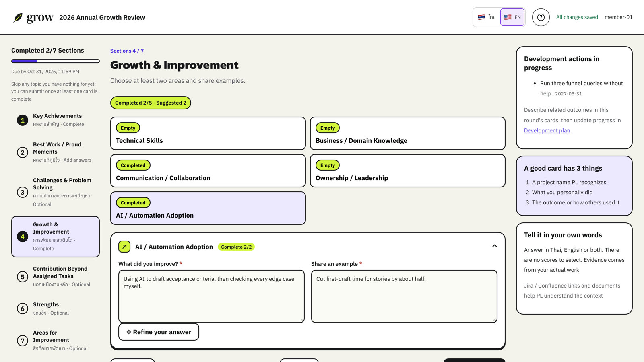Image resolution: width=644 pixels, height=362 pixels.
Task: Click the 'What did you improve?' text field
Action: click(x=211, y=296)
